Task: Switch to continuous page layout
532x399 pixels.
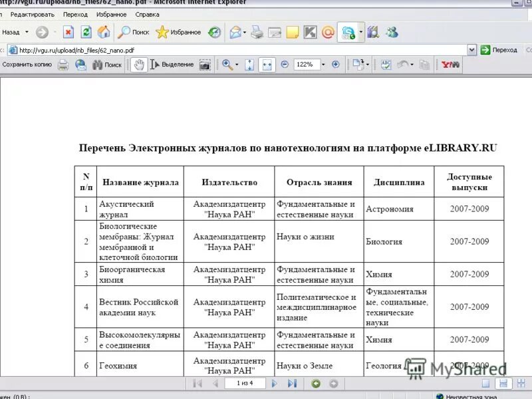Action: (x=503, y=384)
